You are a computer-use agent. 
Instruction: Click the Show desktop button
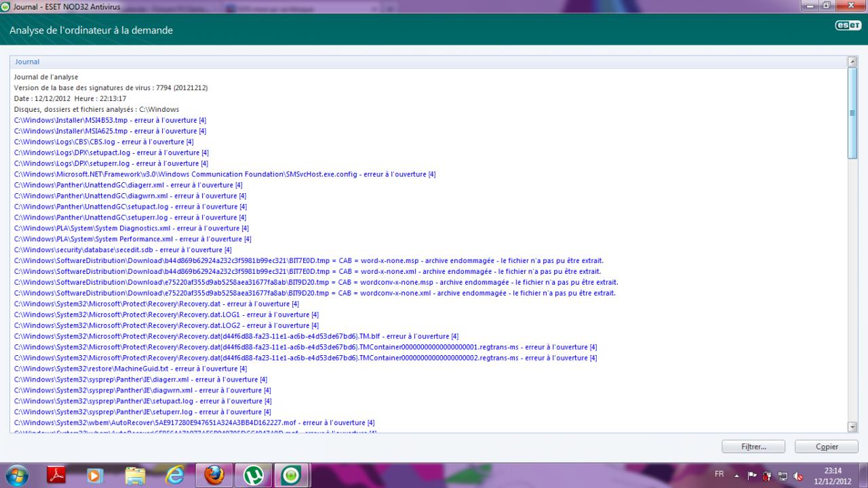[863, 476]
